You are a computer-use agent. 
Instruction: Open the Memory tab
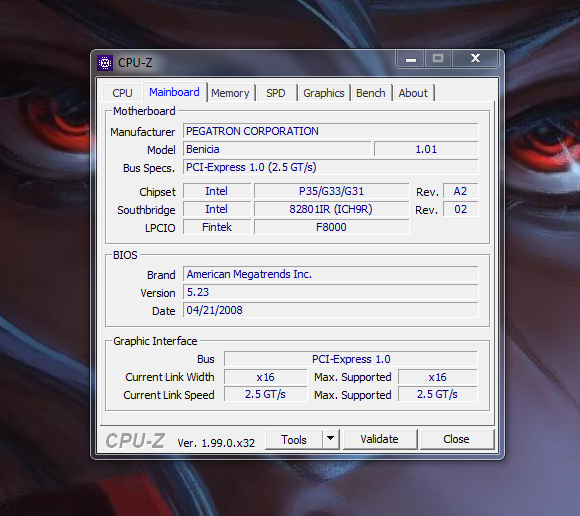230,93
